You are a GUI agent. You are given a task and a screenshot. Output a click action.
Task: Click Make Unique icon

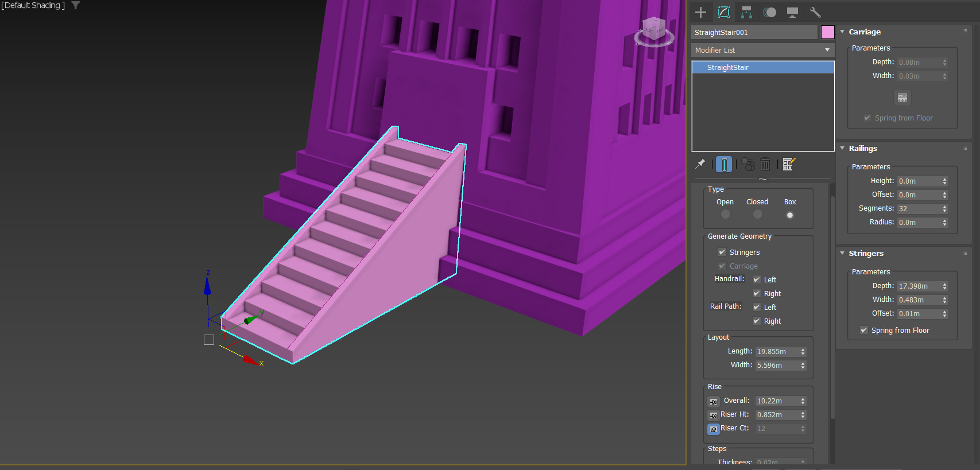[x=748, y=164]
